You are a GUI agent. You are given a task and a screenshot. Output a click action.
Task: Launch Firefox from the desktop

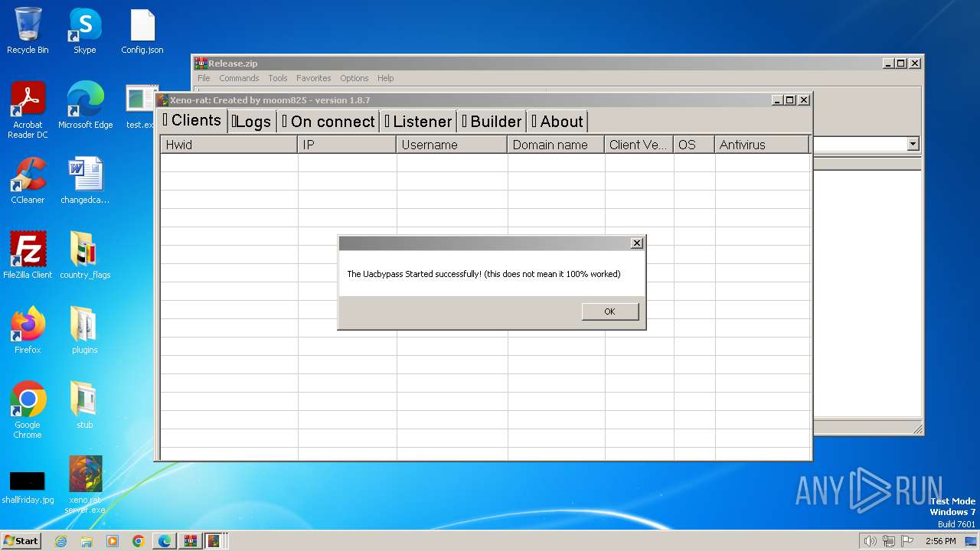tap(28, 331)
